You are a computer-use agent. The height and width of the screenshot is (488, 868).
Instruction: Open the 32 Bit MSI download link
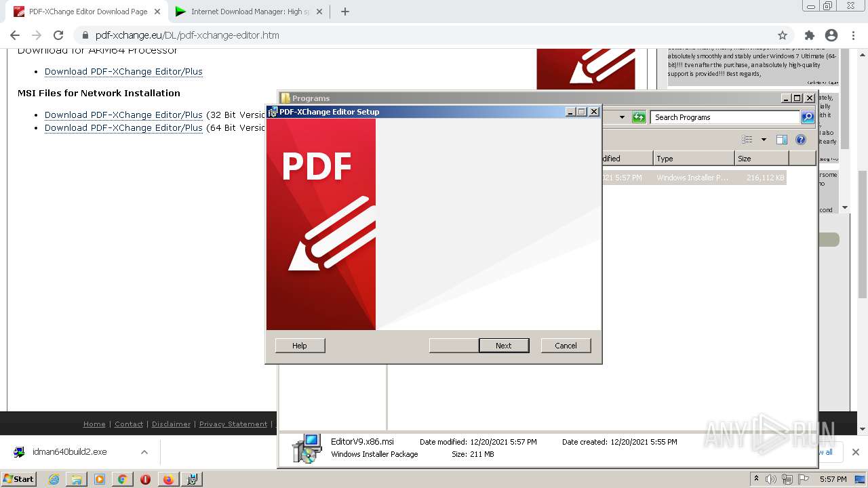point(123,115)
